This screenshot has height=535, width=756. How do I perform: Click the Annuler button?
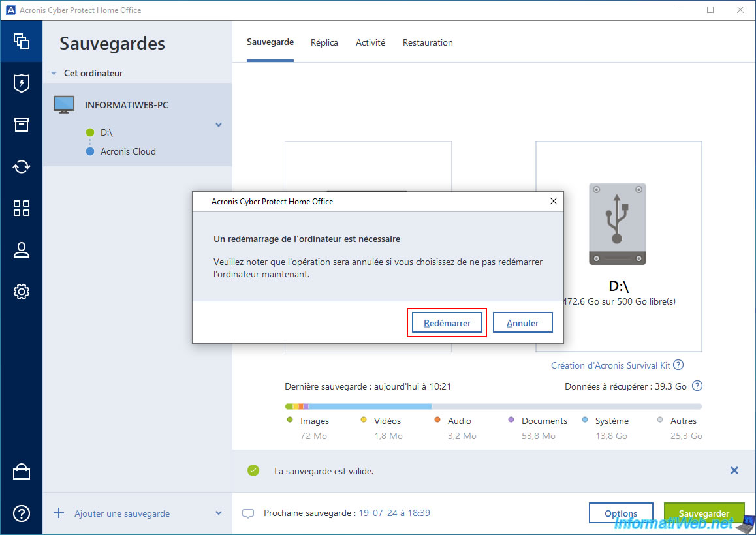(523, 323)
